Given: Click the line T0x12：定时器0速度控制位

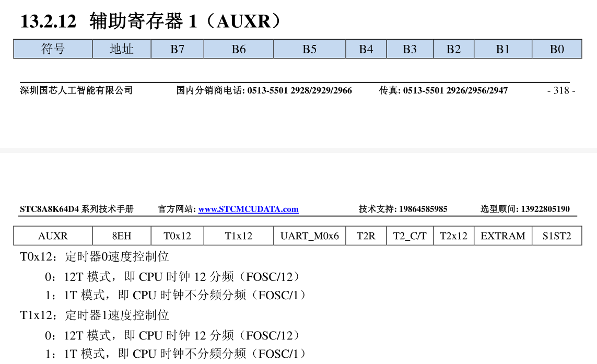Looking at the screenshot, I should pos(95,256).
